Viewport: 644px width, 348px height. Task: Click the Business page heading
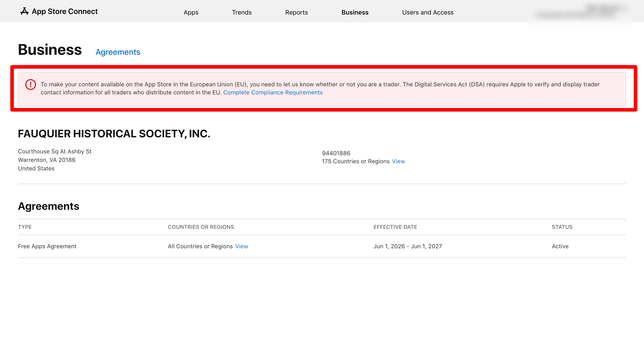50,49
